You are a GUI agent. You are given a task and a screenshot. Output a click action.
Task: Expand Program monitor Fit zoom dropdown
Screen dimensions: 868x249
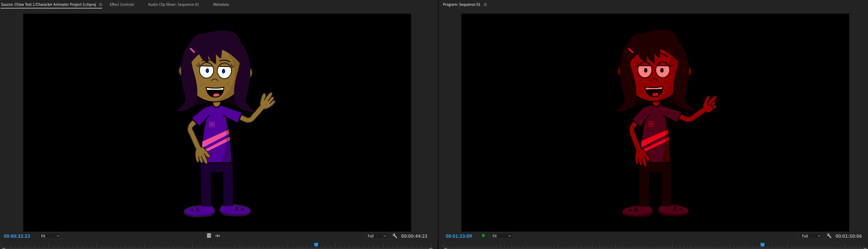tap(501, 236)
